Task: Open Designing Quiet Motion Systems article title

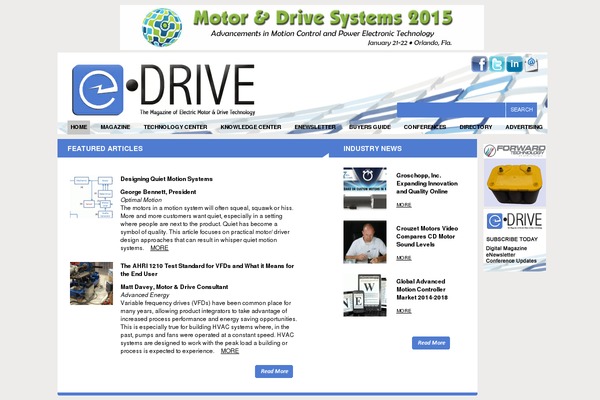Action: tap(166, 179)
